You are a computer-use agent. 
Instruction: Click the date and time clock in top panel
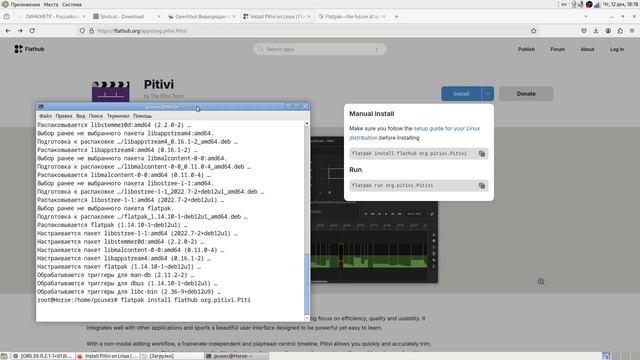pyautogui.click(x=620, y=4)
